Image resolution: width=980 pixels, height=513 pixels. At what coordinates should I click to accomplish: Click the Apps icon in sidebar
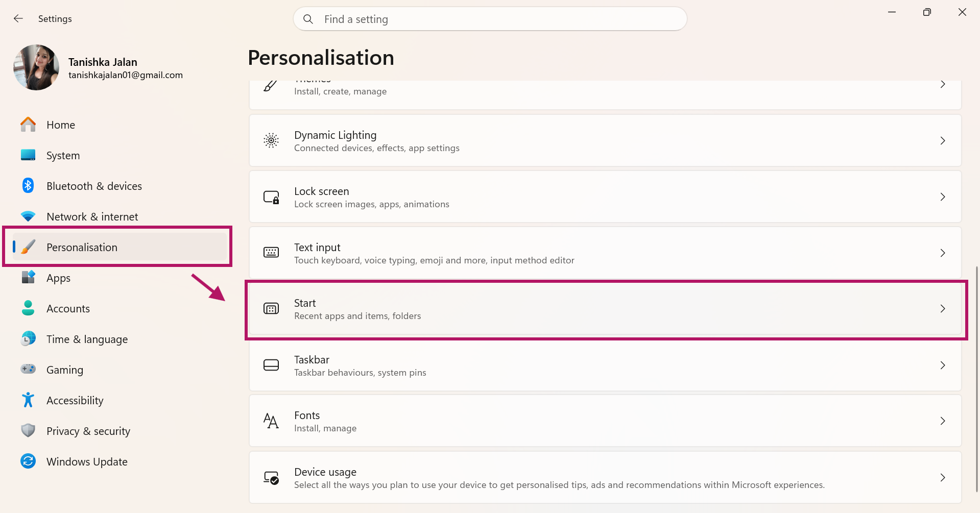click(x=28, y=277)
